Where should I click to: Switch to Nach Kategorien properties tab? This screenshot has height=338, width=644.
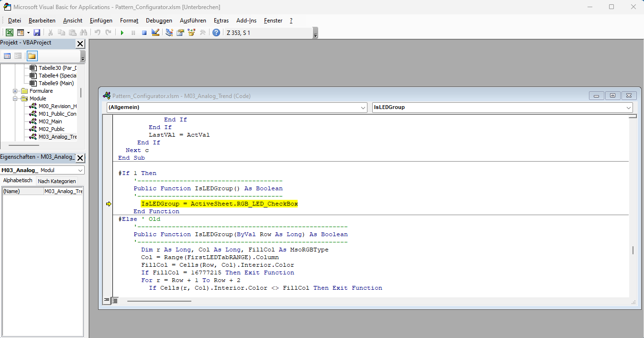coord(56,181)
